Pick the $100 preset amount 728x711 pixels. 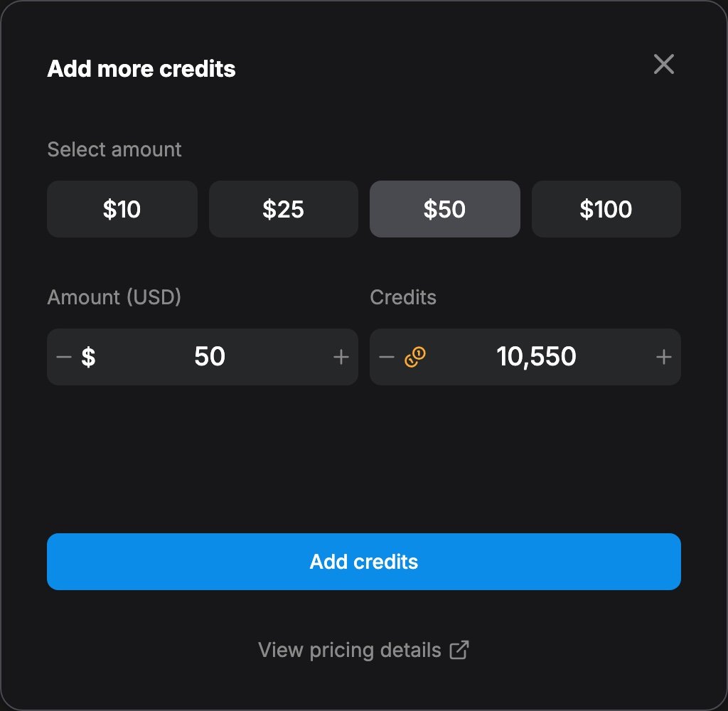(606, 209)
